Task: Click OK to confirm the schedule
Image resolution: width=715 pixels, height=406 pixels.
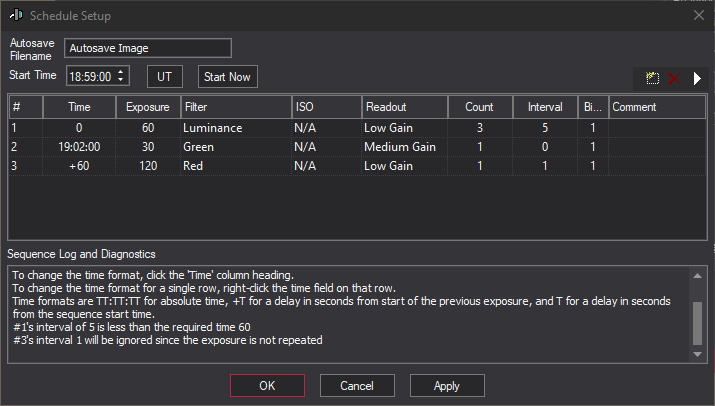Action: coord(267,385)
